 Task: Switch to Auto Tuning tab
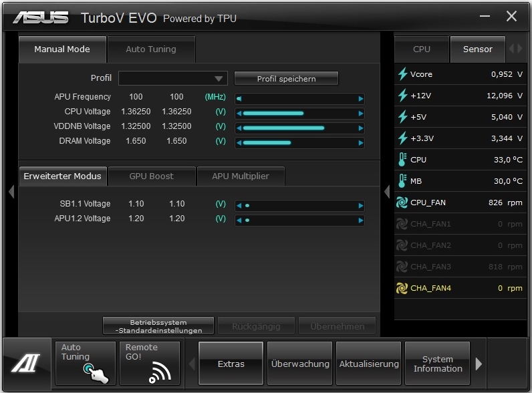[151, 49]
